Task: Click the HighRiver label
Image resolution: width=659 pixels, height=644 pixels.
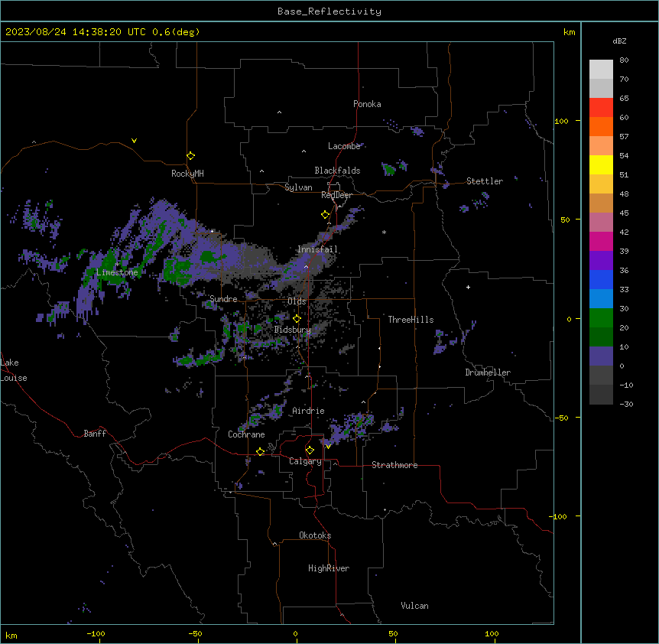Action: (x=329, y=568)
